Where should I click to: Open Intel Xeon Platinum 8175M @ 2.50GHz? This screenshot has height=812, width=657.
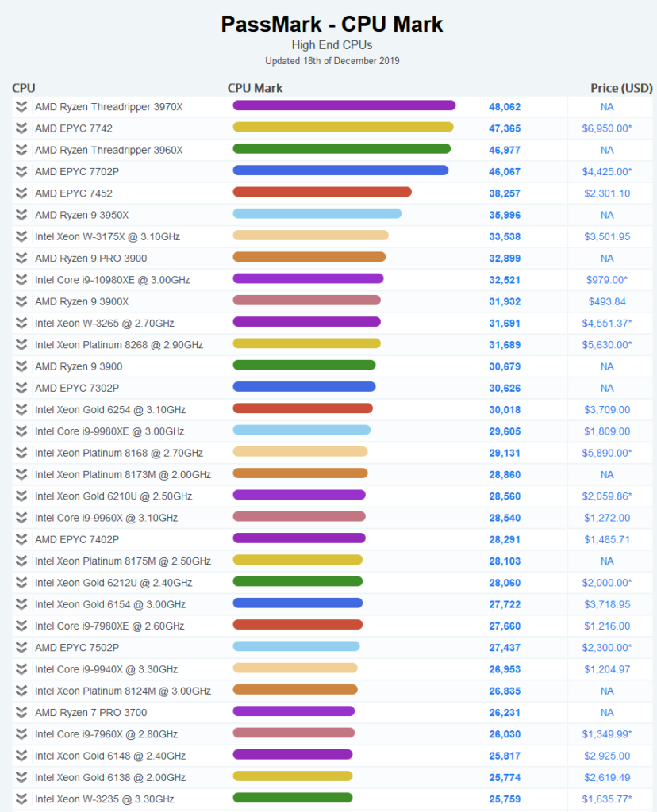123,561
